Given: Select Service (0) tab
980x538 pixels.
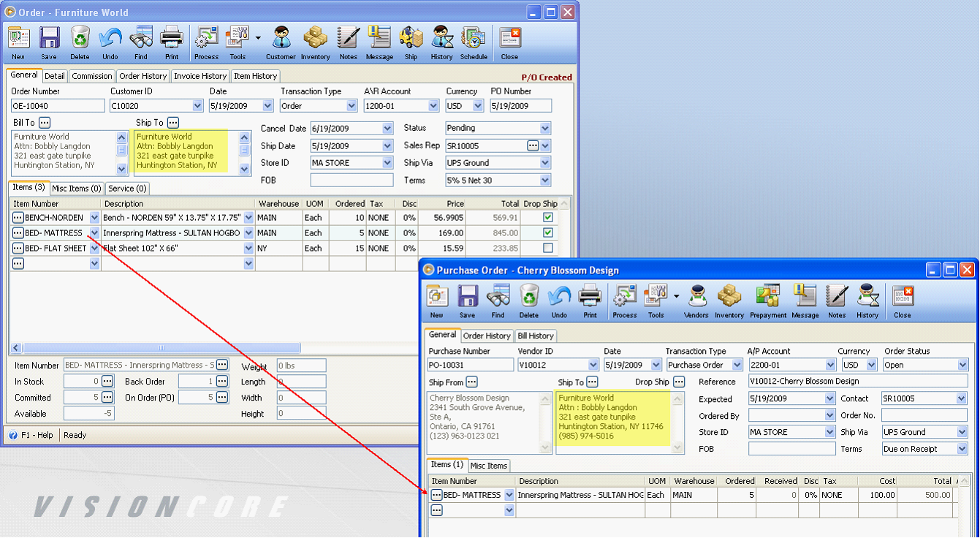Looking at the screenshot, I should coord(128,189).
